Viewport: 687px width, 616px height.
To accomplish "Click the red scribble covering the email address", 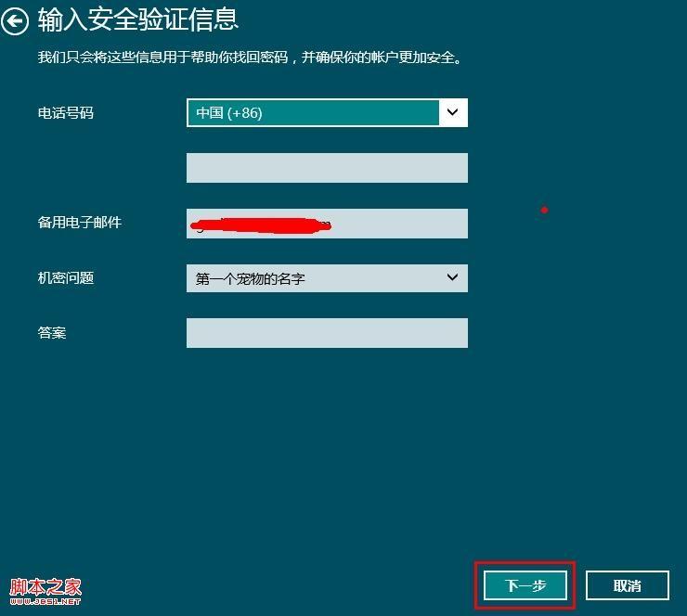I will pyautogui.click(x=261, y=225).
